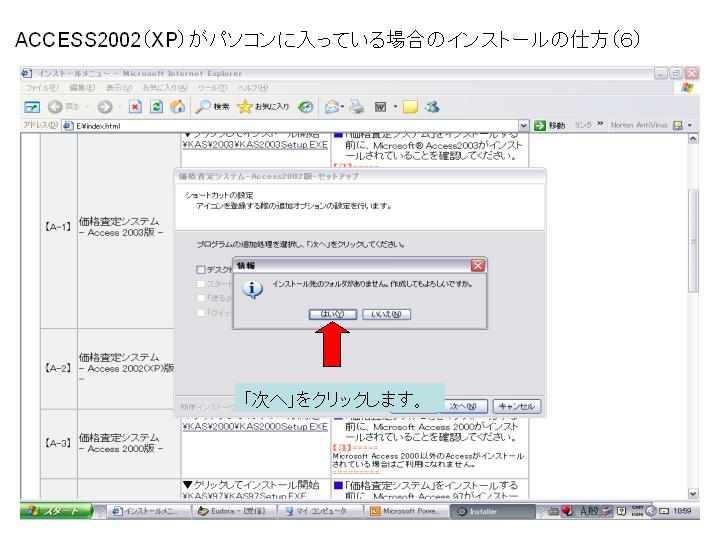Click the キャンセル button in setup
Image resolution: width=720 pixels, height=540 pixels.
point(517,406)
